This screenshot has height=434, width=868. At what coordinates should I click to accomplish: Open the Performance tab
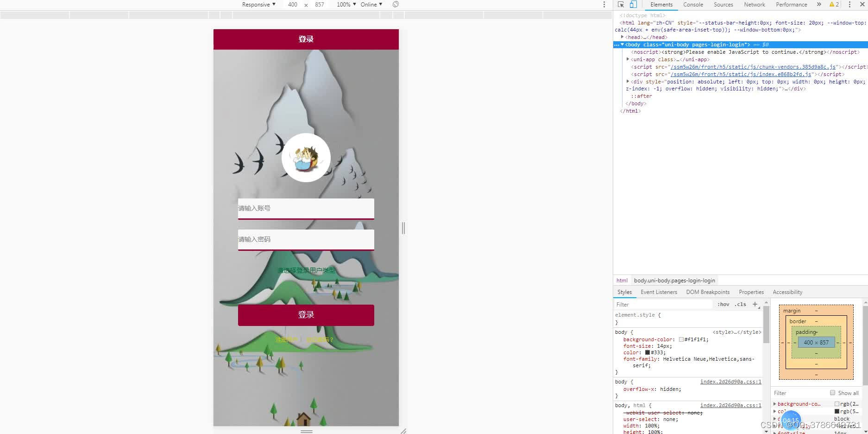click(x=791, y=5)
